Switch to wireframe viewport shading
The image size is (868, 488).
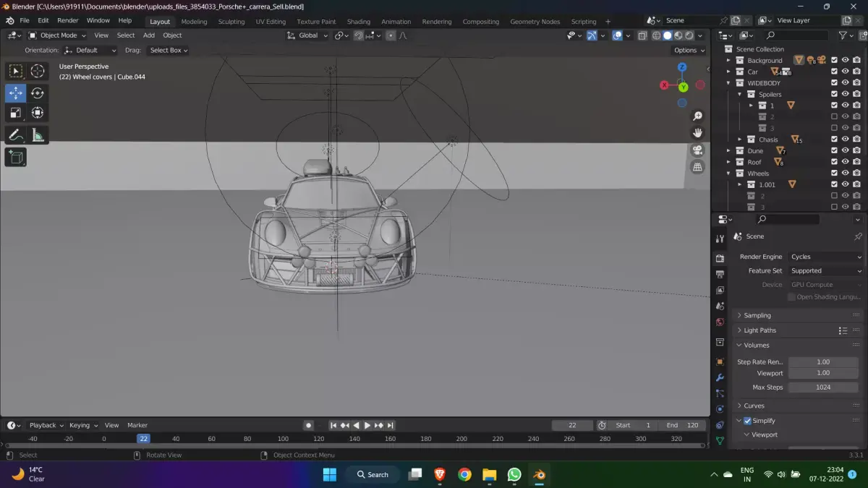coord(656,35)
